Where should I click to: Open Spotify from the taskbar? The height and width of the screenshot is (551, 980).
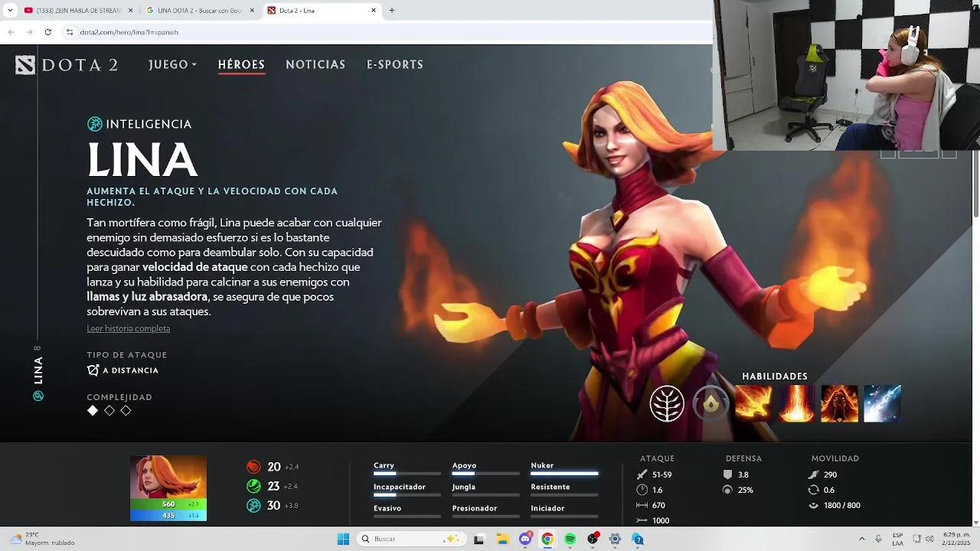coord(570,539)
